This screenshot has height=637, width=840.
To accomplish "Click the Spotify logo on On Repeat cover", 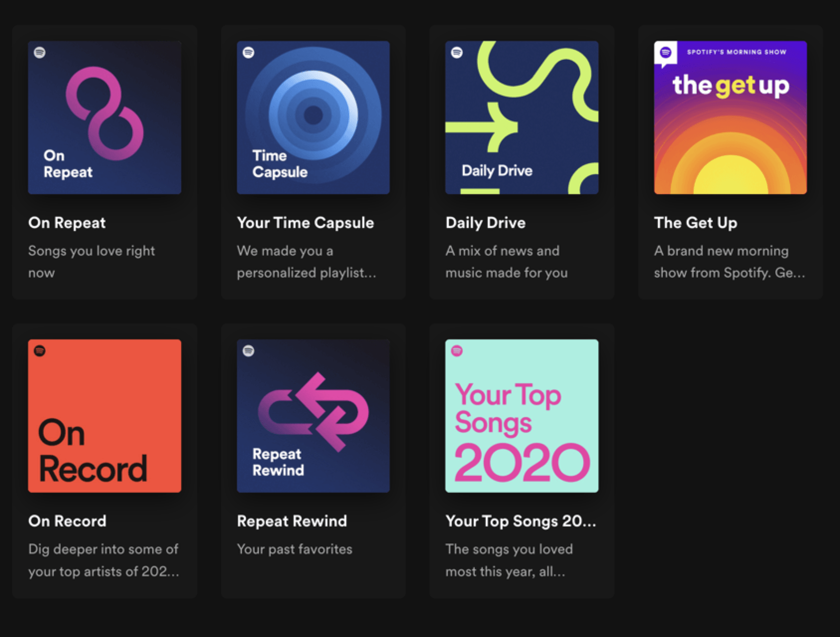I will tap(40, 52).
